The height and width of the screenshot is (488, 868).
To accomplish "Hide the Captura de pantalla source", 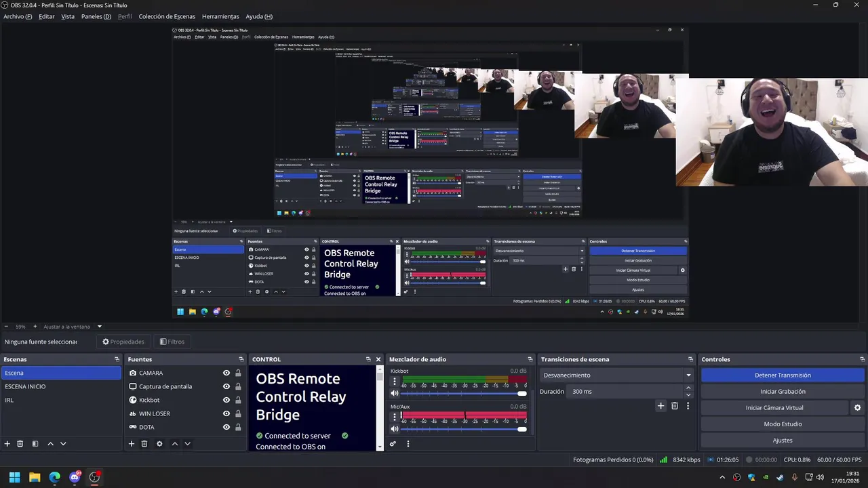I will point(226,386).
